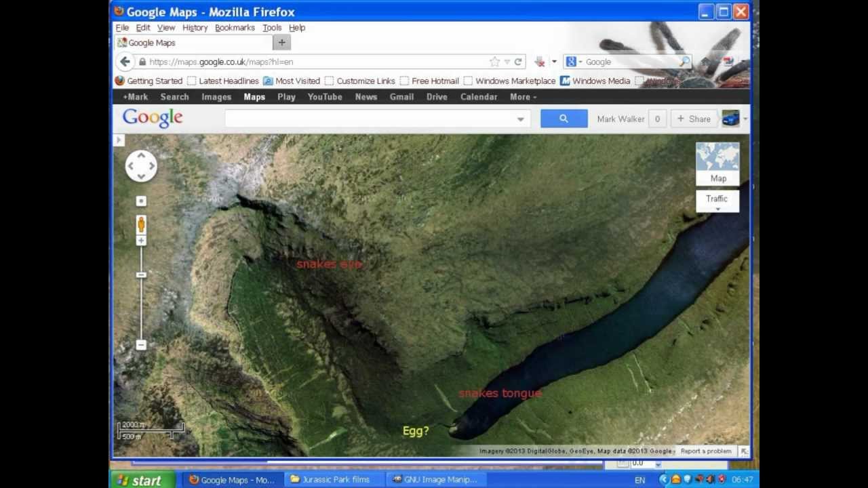
Task: Click the blue Google Maps search button
Action: (564, 119)
